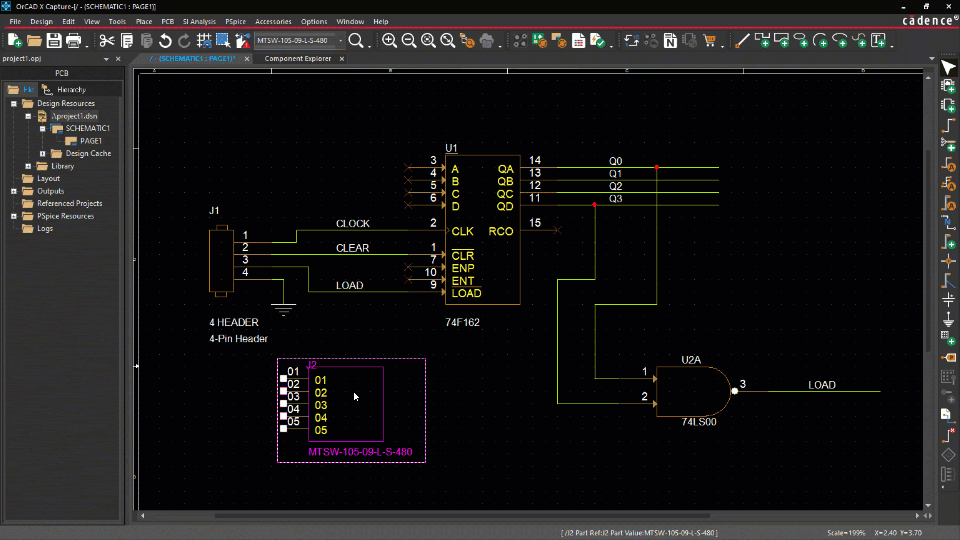Click the CLOCK net label
The width and height of the screenshot is (960, 540).
tap(353, 223)
